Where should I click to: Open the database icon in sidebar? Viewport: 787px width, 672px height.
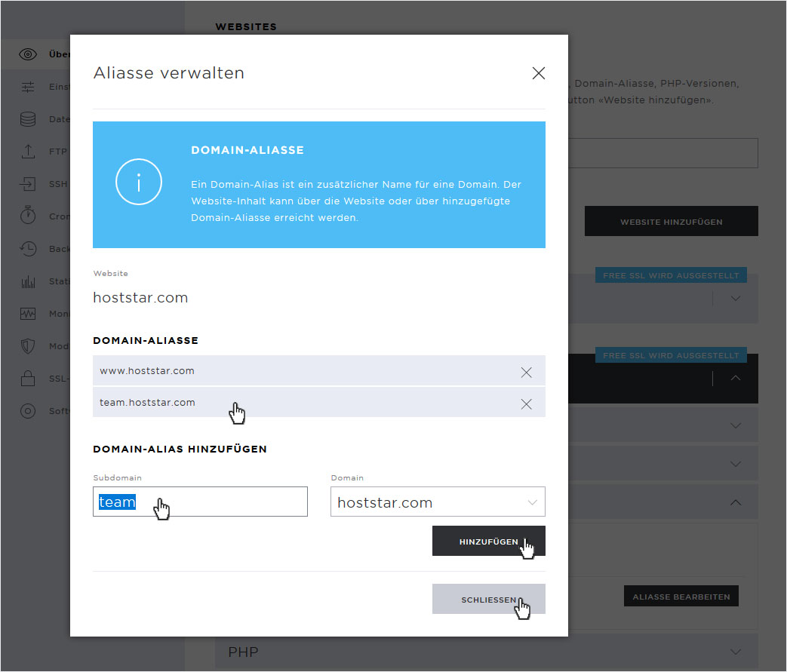coord(28,119)
